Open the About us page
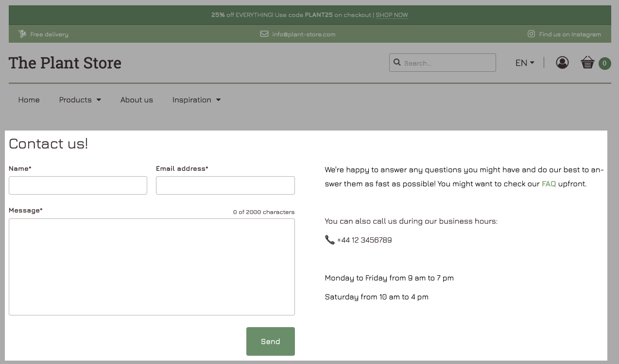The height and width of the screenshot is (364, 619). 137,99
